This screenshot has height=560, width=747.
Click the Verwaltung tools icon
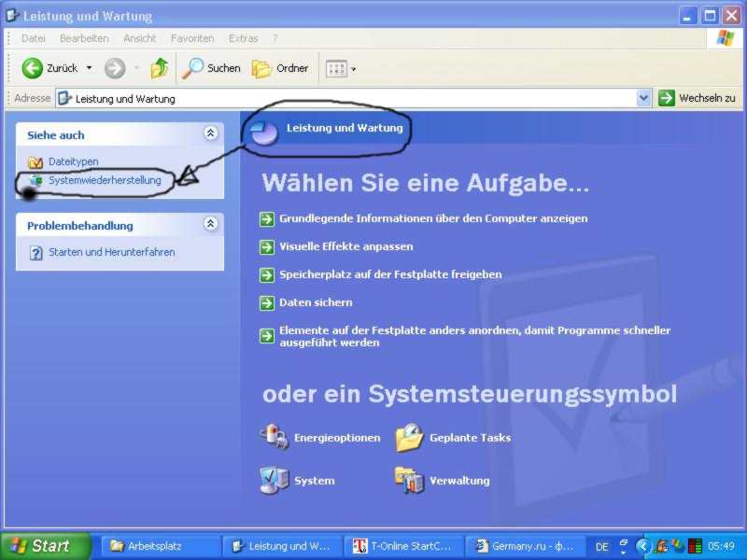[409, 480]
